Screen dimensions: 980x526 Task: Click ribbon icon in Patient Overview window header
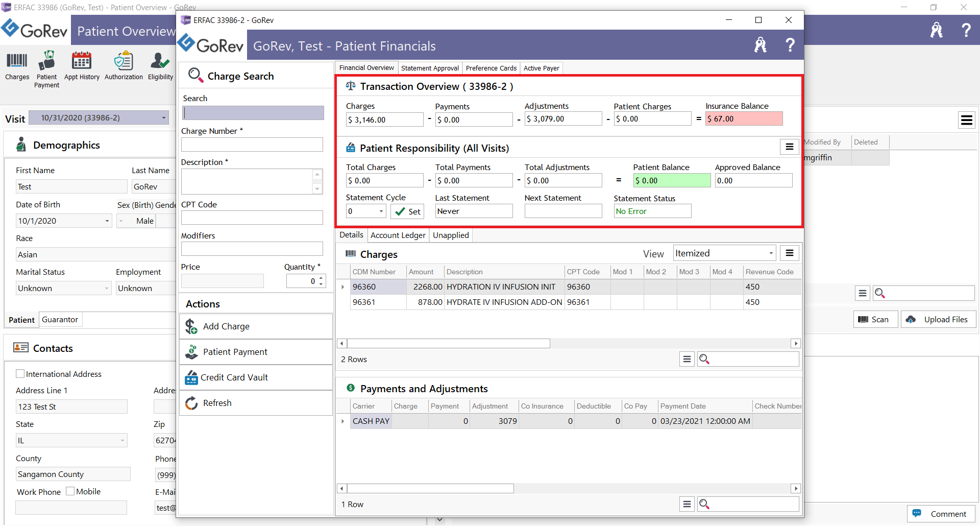click(x=937, y=30)
